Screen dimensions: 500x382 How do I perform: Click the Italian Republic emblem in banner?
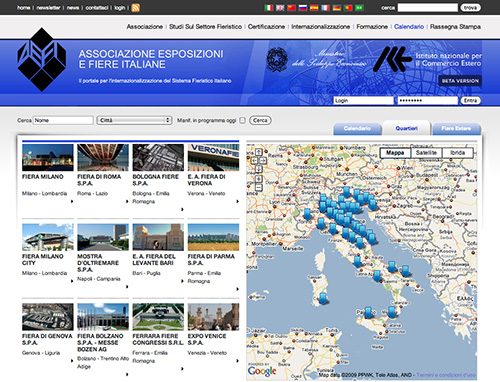277,60
